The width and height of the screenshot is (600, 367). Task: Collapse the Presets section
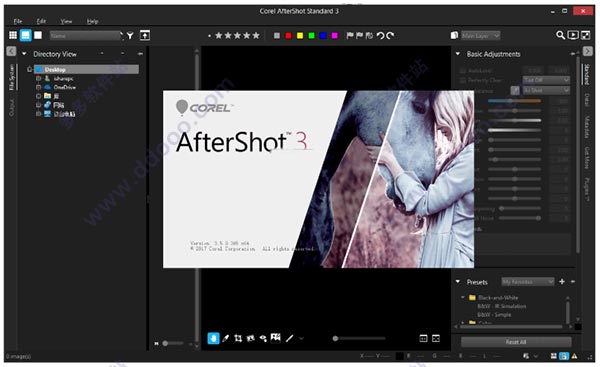point(458,282)
